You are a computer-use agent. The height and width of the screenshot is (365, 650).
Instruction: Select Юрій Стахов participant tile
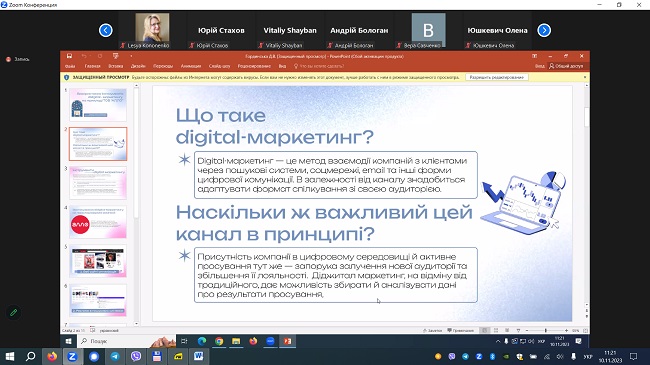[221, 30]
